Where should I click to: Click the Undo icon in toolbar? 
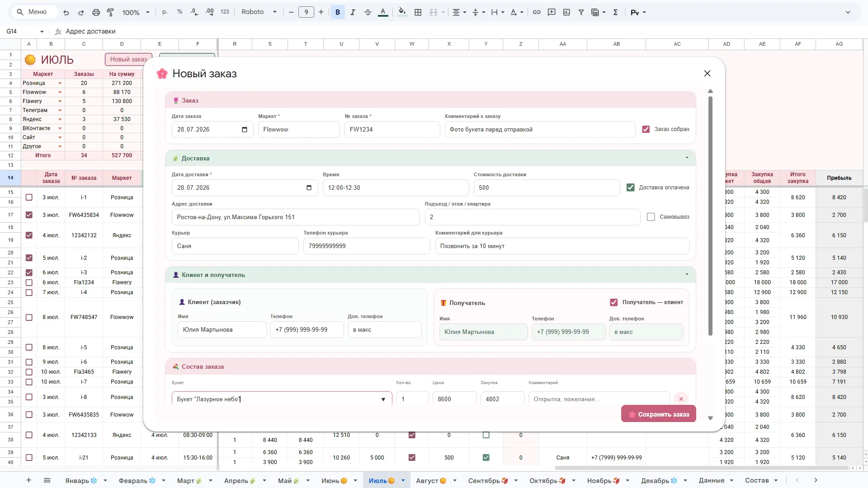tap(66, 12)
